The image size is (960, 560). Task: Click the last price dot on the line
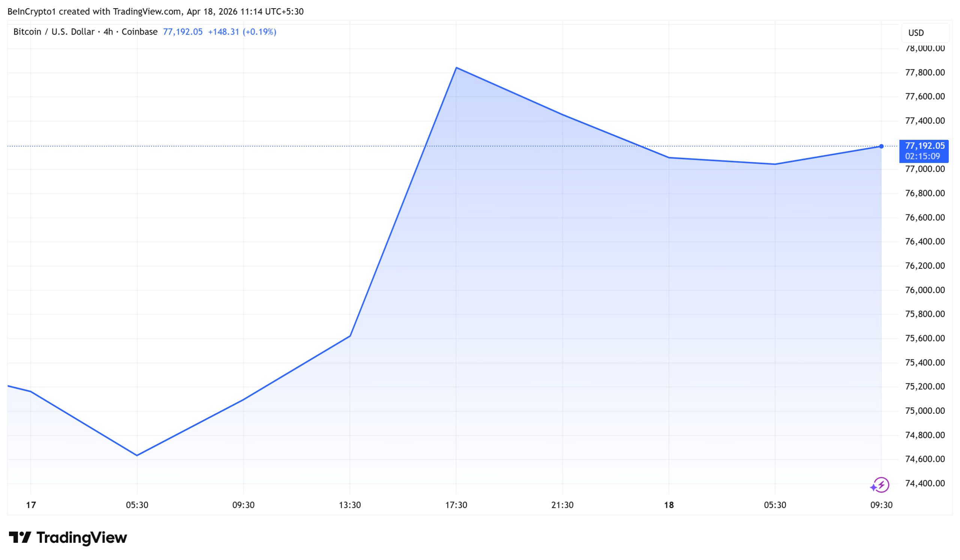(881, 146)
